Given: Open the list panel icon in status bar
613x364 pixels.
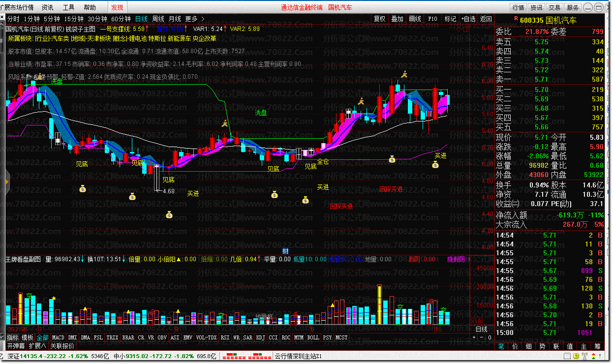Looking at the screenshot, I should 567,356.
